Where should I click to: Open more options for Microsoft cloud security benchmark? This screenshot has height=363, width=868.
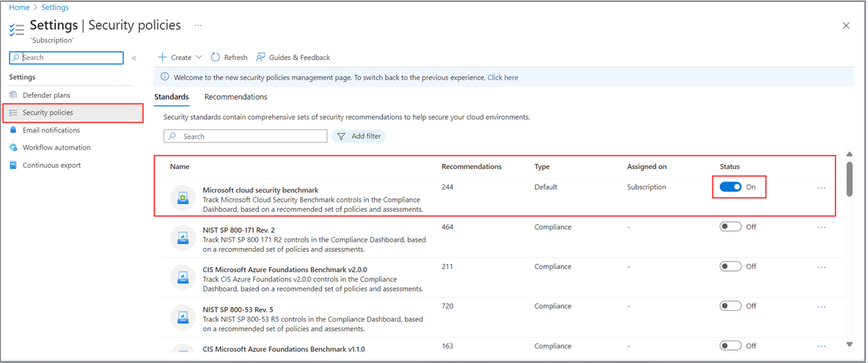(821, 187)
